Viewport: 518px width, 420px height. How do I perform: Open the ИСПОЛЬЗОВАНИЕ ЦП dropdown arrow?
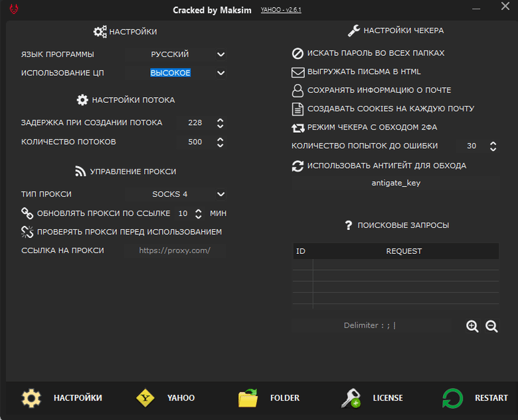pyautogui.click(x=220, y=72)
